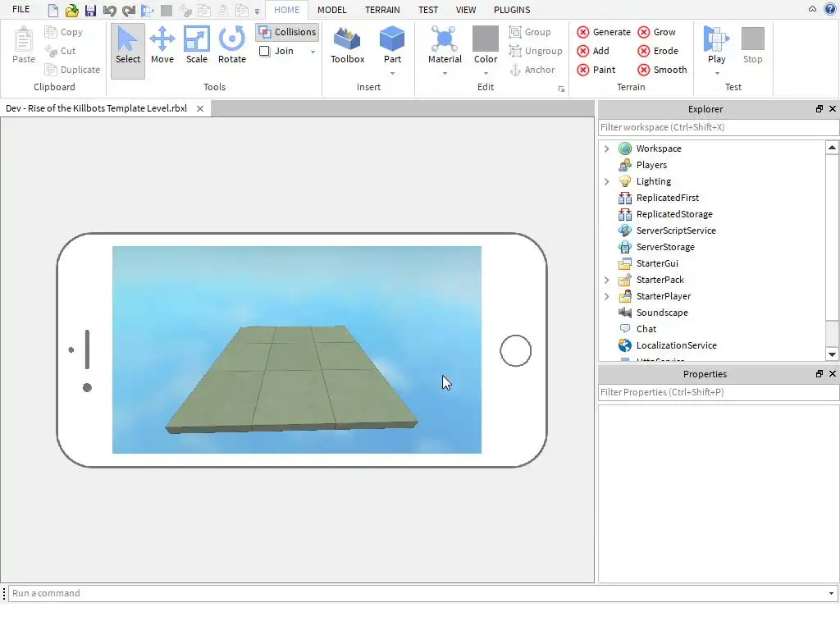
Task: Open the Toolbox
Action: 347,46
